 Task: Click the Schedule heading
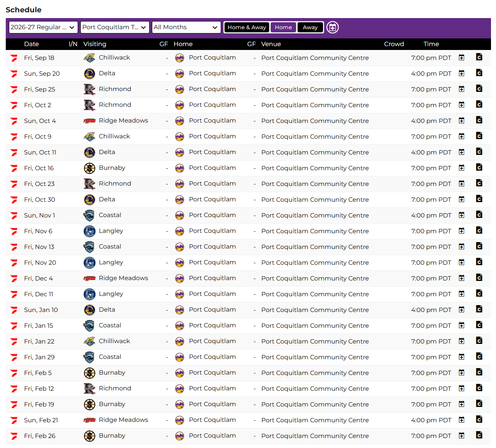23,10
